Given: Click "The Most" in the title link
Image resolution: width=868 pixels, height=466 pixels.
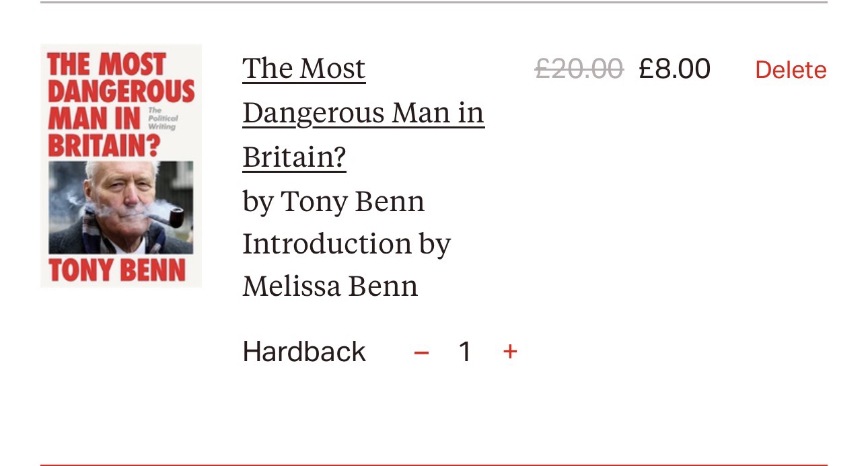Looking at the screenshot, I should click(304, 69).
